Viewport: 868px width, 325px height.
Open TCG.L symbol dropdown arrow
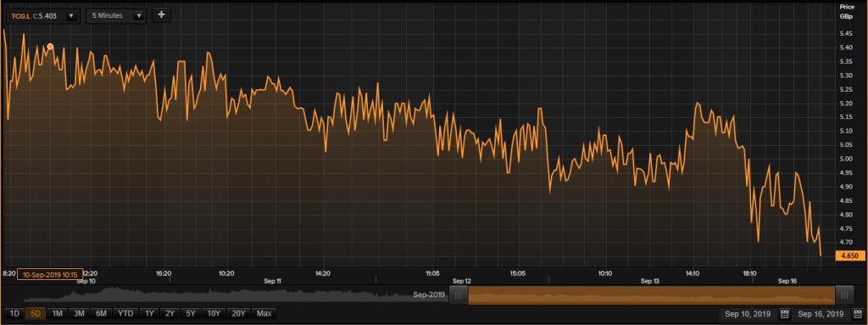click(x=71, y=16)
